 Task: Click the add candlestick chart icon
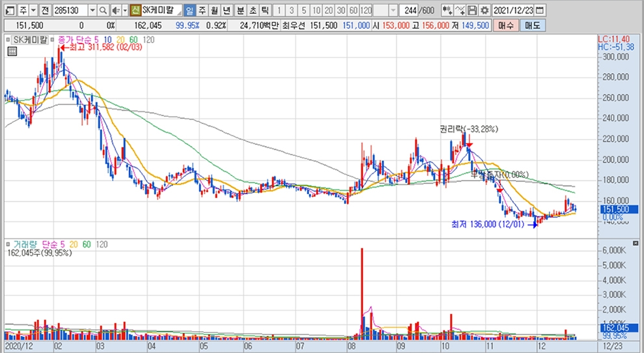tap(448, 10)
